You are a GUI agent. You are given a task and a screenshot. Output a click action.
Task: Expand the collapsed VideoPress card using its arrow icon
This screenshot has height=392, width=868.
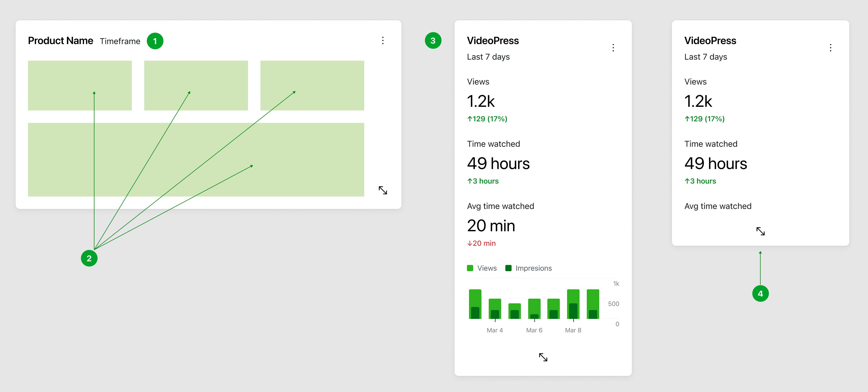(x=761, y=231)
